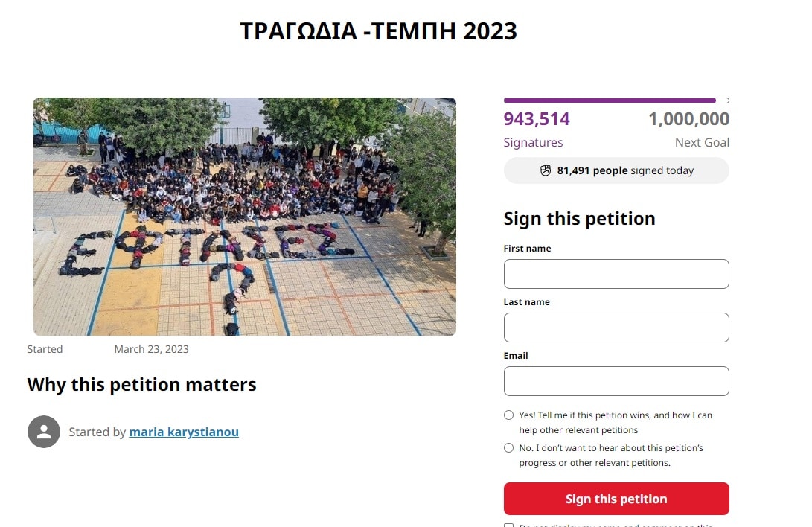
Task: Click the red Sign this petition button
Action: 616,499
